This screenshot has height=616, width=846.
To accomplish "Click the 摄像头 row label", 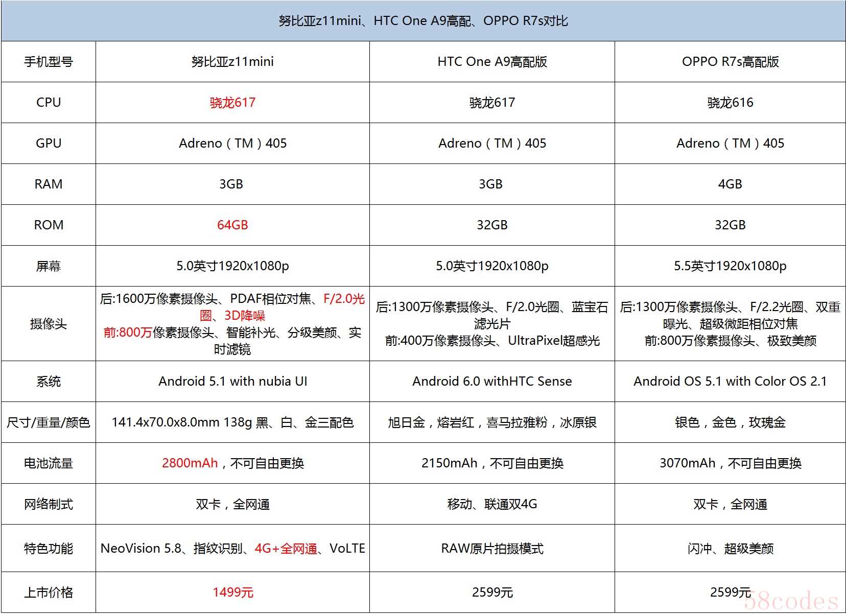I will pos(49,324).
